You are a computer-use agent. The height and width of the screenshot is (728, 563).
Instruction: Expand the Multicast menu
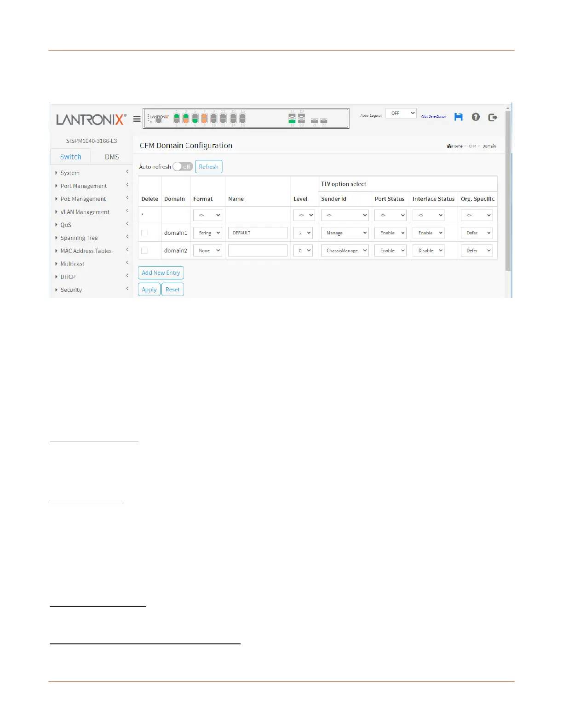pyautogui.click(x=92, y=264)
